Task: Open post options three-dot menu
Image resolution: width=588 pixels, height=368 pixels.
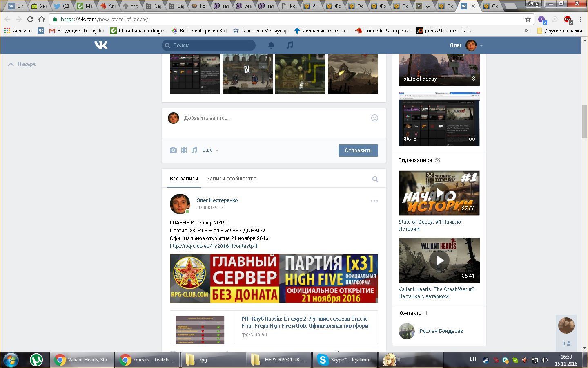Action: pyautogui.click(x=374, y=201)
